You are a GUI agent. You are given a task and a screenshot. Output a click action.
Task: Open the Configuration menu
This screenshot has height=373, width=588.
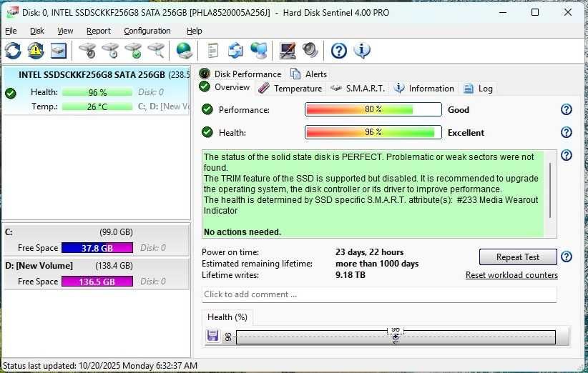(x=147, y=31)
